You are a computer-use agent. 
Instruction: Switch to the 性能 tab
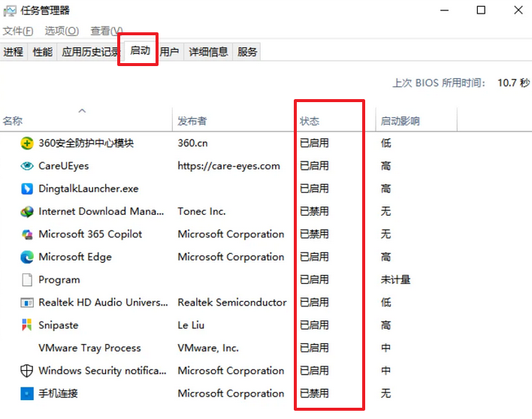[42, 52]
